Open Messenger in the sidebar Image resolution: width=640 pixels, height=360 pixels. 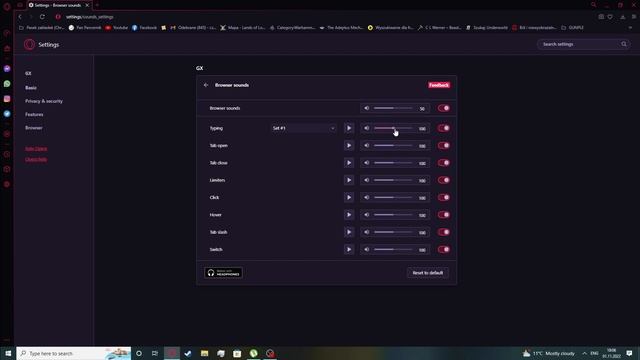click(x=7, y=69)
